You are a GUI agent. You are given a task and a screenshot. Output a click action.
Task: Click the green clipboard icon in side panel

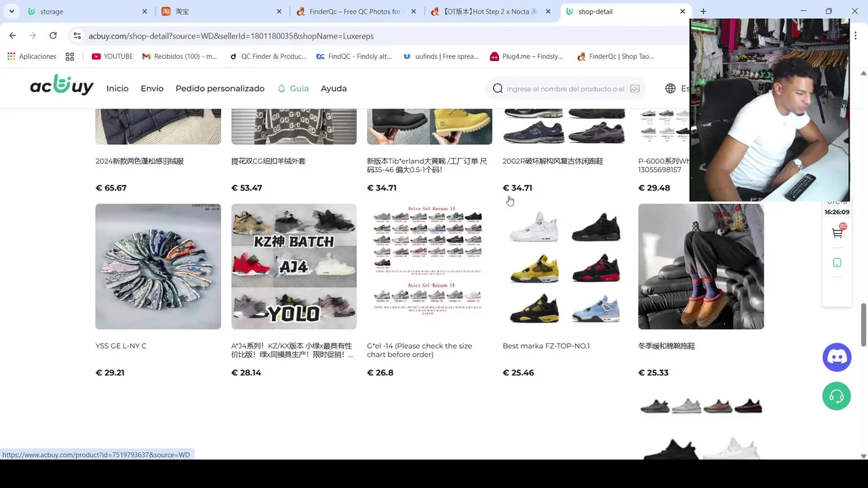(x=837, y=263)
